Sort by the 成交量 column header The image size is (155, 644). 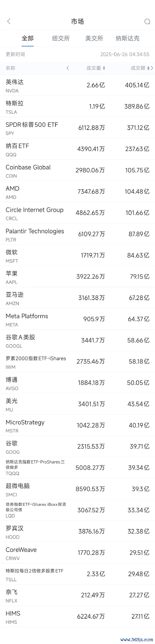(x=94, y=68)
